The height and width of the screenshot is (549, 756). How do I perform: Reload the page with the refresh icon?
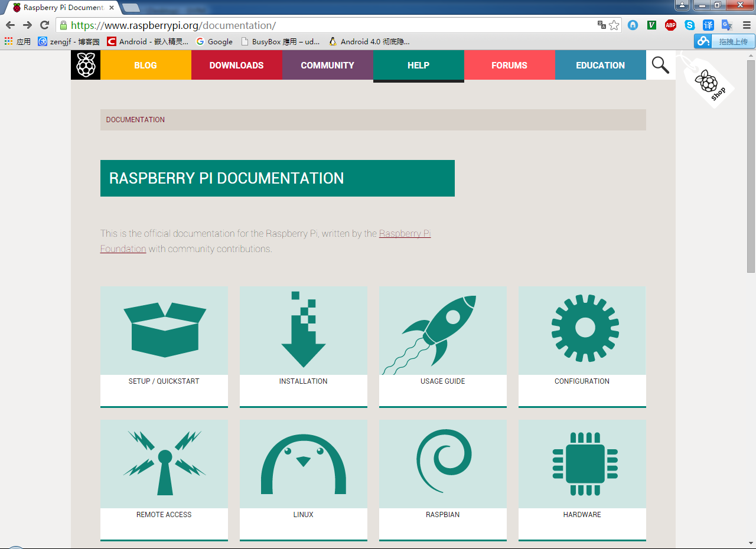[44, 25]
